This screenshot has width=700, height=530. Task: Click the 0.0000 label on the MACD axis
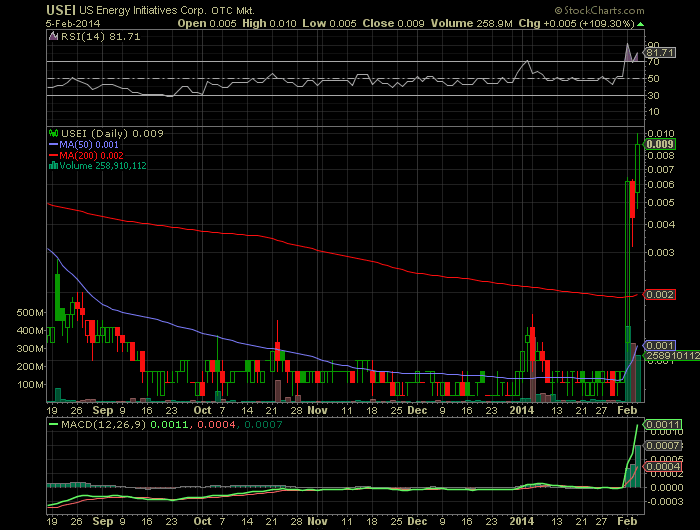pos(667,488)
